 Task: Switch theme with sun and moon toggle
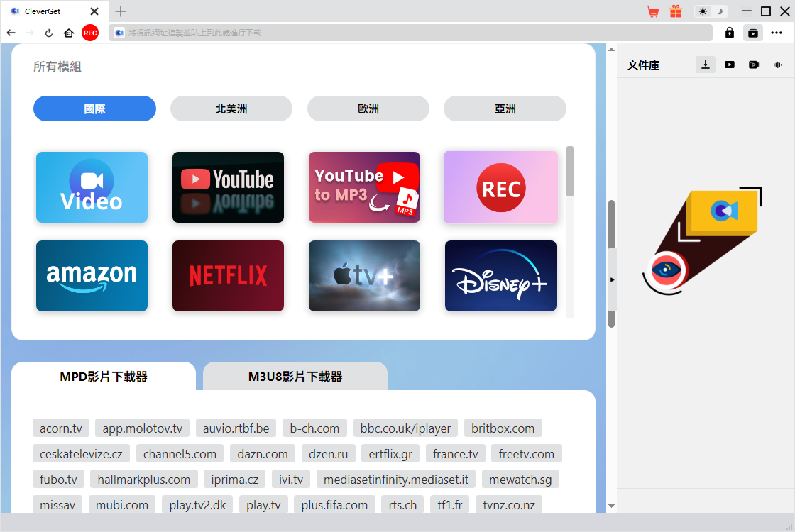pos(711,11)
